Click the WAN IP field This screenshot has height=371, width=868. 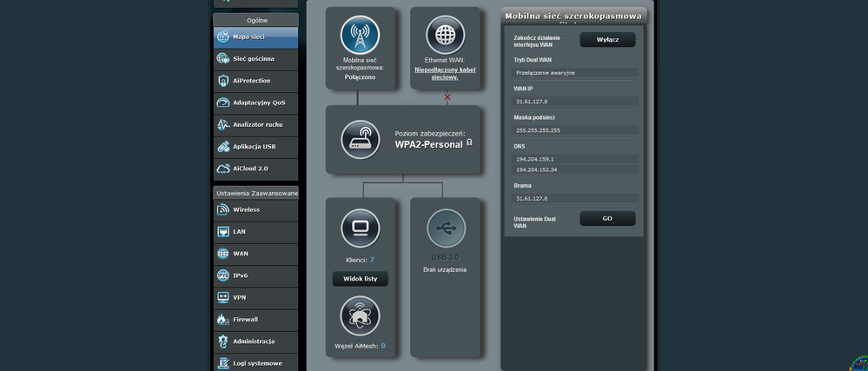pyautogui.click(x=575, y=102)
